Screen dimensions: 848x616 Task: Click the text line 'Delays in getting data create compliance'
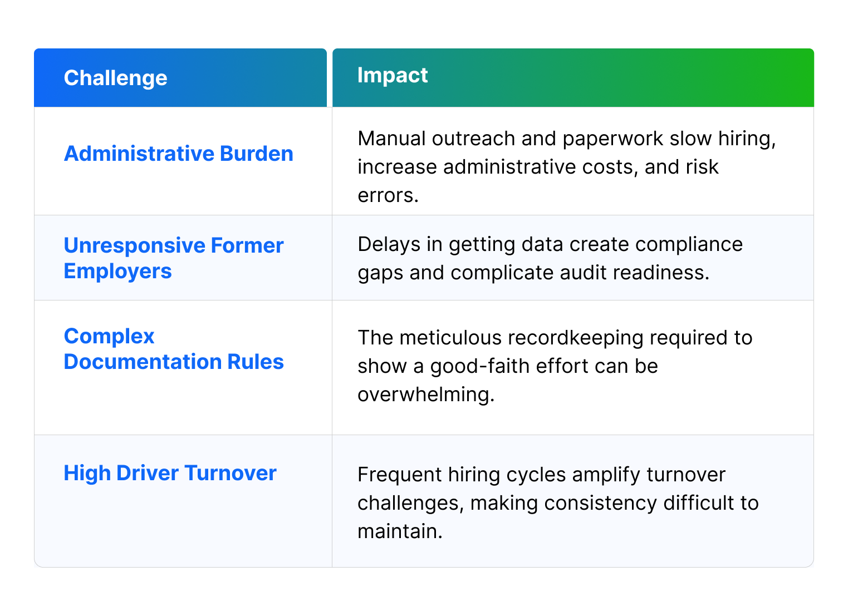click(x=550, y=244)
